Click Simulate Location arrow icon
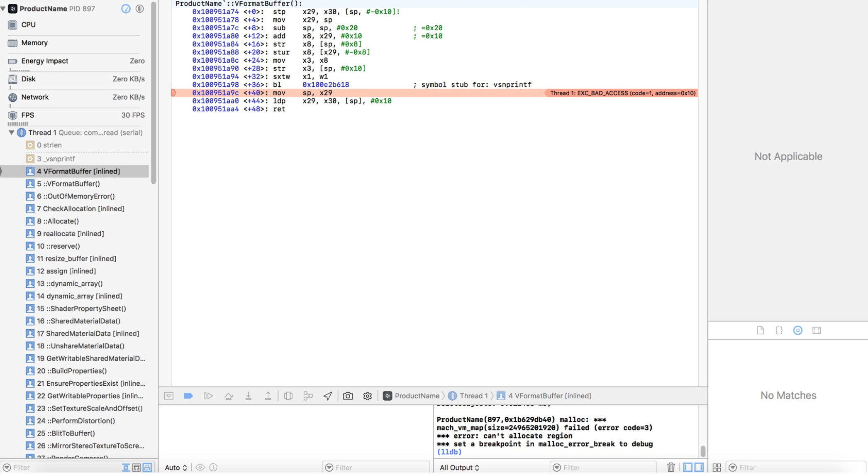Image resolution: width=868 pixels, height=475 pixels. click(328, 396)
